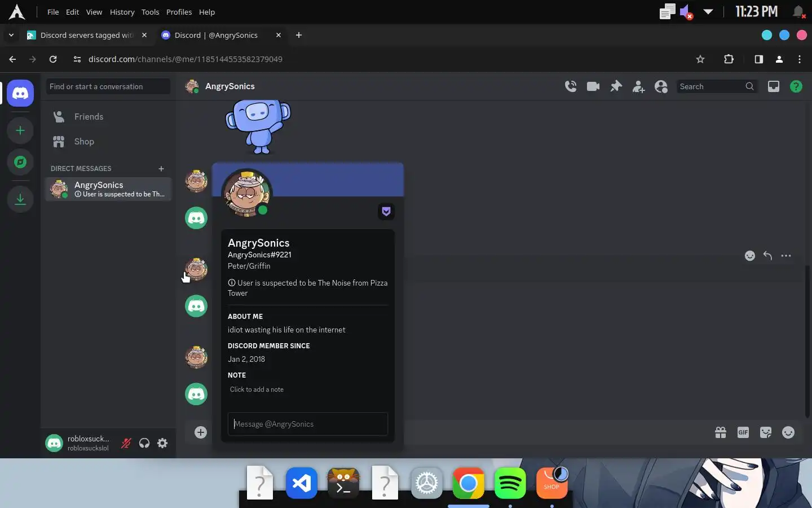Open the File menu
Image resolution: width=812 pixels, height=508 pixels.
[x=53, y=12]
